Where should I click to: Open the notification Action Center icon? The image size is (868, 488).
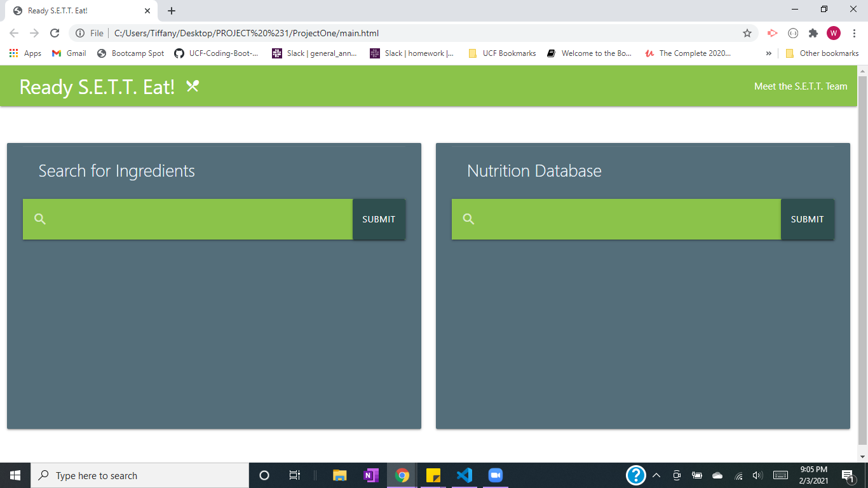(x=848, y=475)
